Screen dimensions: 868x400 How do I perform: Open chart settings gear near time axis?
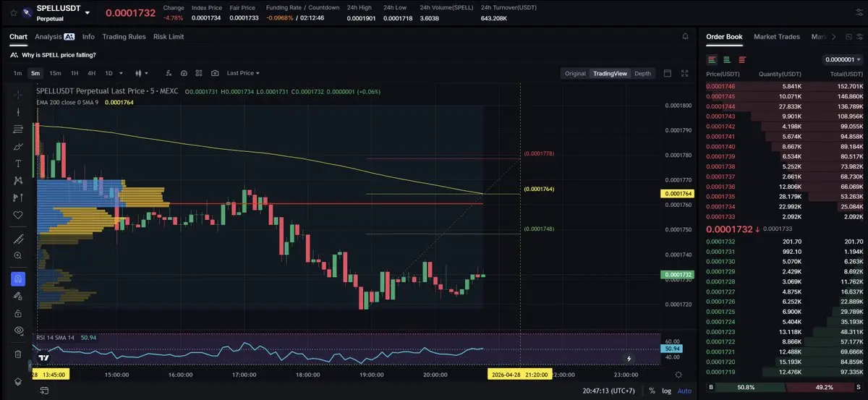coord(678,375)
